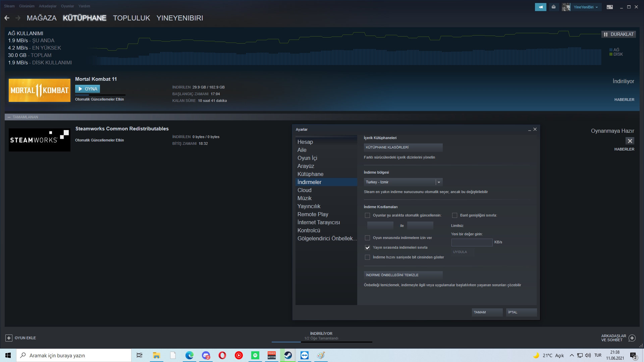Click OYUN EKLE plus icon

(9, 338)
